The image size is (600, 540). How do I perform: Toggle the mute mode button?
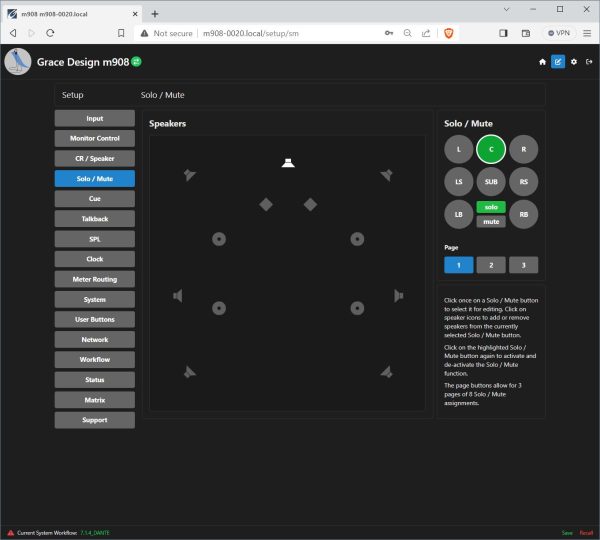point(490,221)
